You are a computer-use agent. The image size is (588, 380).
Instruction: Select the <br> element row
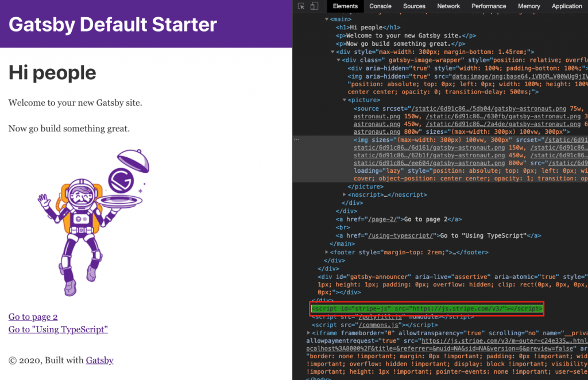[343, 227]
